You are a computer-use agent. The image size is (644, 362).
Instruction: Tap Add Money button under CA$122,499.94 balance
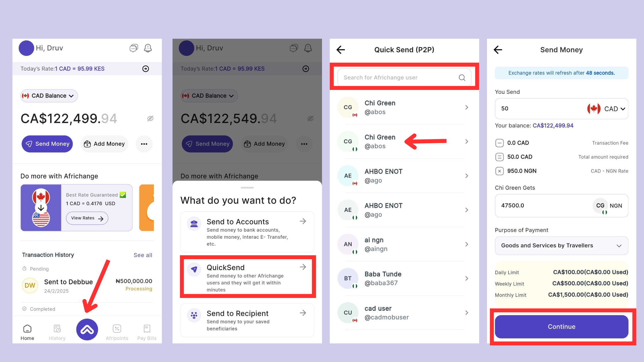coord(104,144)
